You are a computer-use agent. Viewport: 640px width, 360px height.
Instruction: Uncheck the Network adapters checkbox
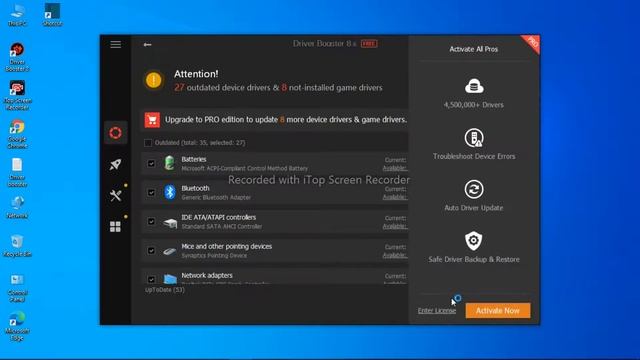pos(151,279)
